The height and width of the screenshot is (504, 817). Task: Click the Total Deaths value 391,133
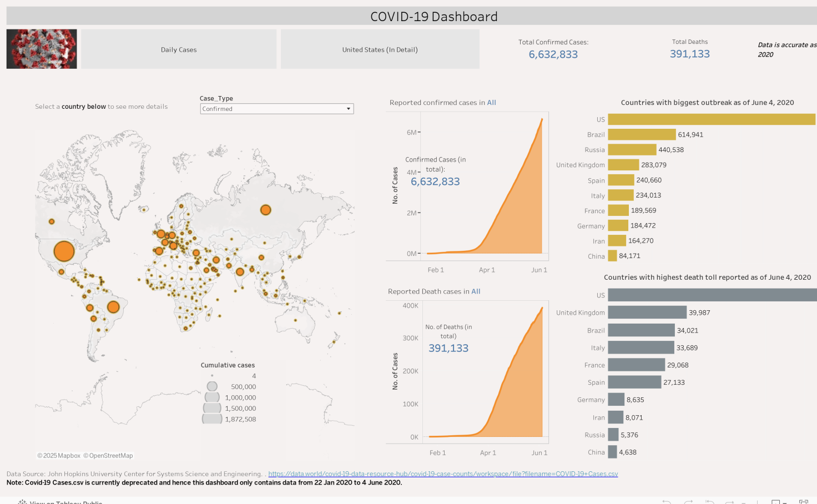click(690, 54)
